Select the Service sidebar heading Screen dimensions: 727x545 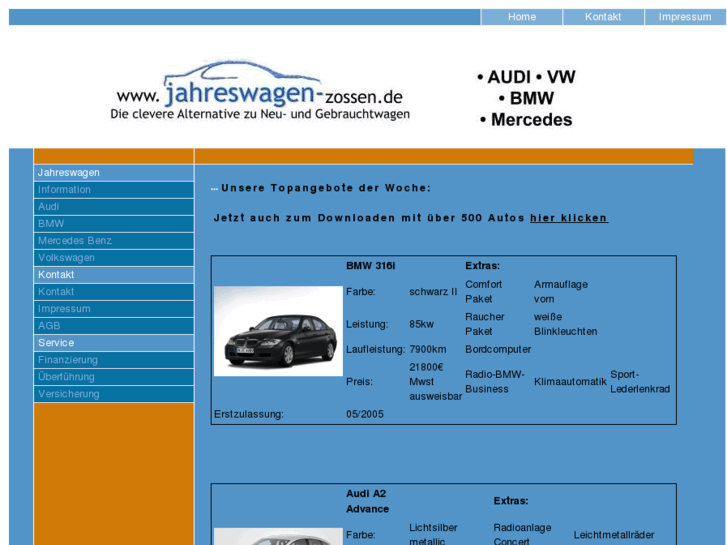[114, 343]
